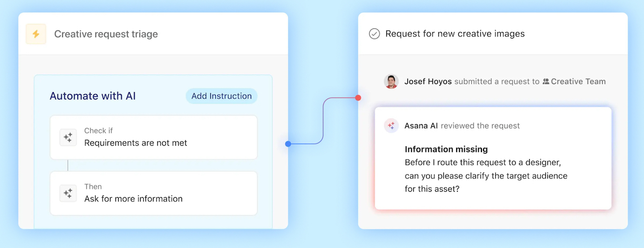The height and width of the screenshot is (248, 644).
Task: Click the Add Instruction button
Action: click(x=222, y=96)
